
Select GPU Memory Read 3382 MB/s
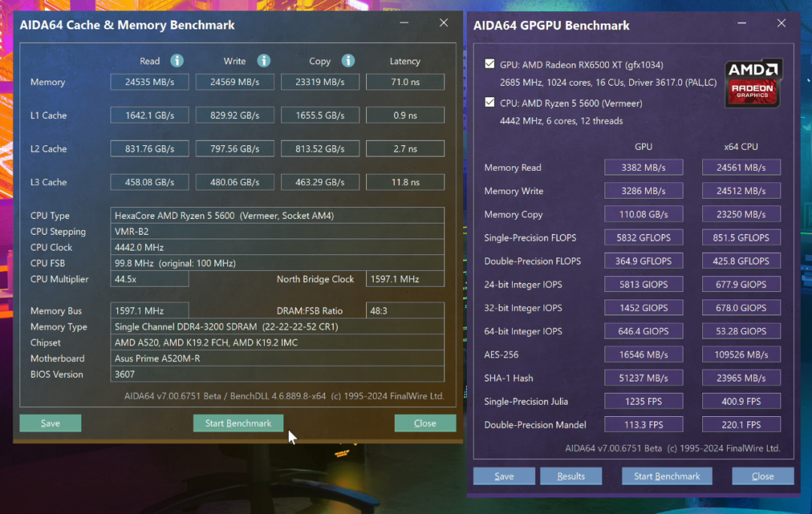644,167
